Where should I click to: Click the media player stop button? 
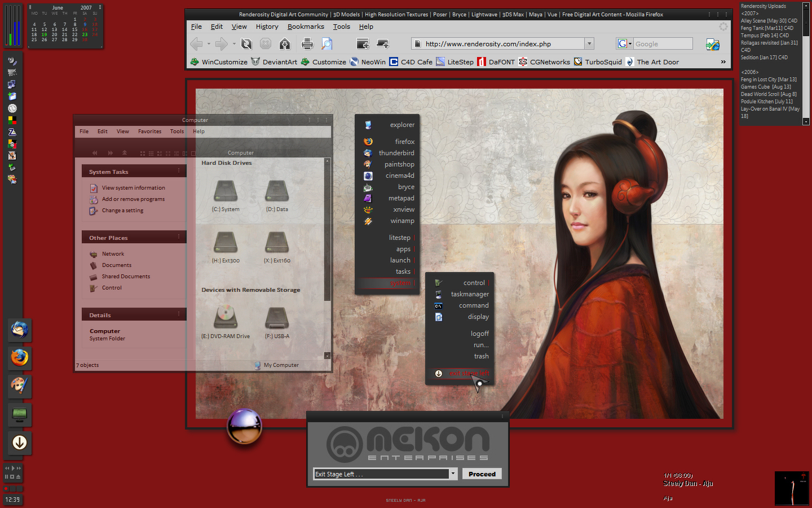tap(12, 477)
